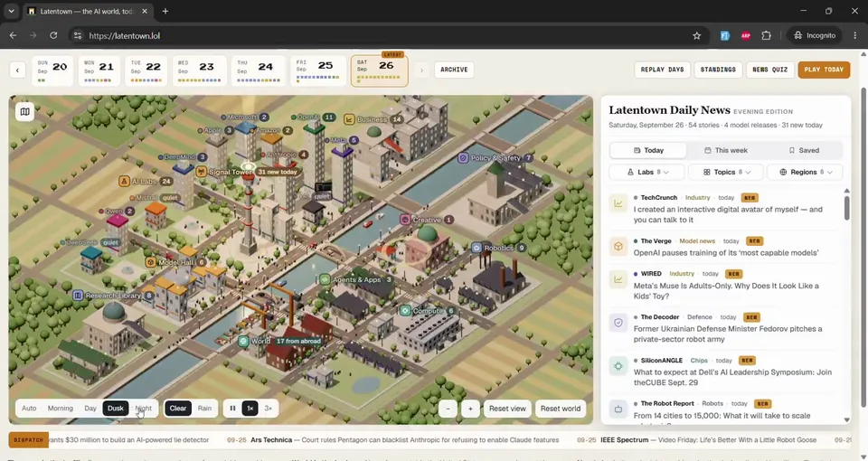Set time of day to Auto
Screen dimensions: 868x461
(x=29, y=409)
